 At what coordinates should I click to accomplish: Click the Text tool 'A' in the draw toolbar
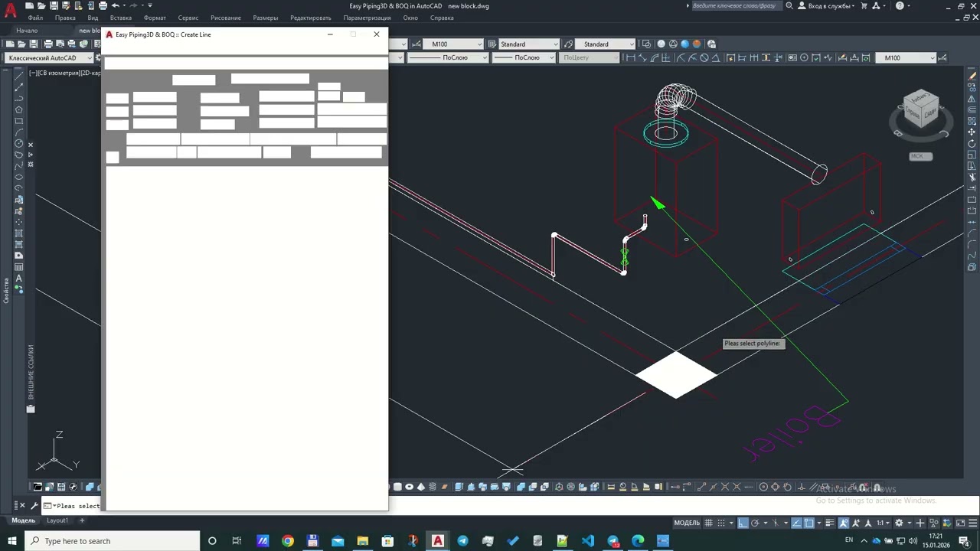click(x=19, y=279)
